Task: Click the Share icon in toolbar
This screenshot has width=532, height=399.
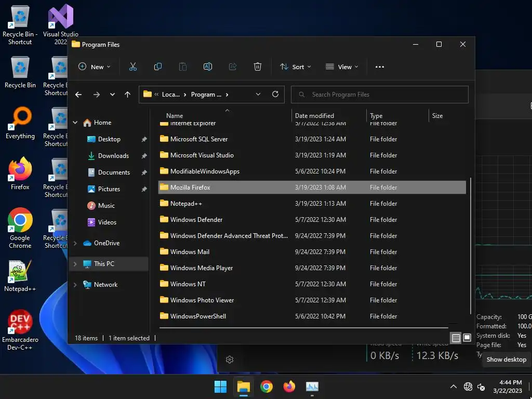Action: click(233, 67)
